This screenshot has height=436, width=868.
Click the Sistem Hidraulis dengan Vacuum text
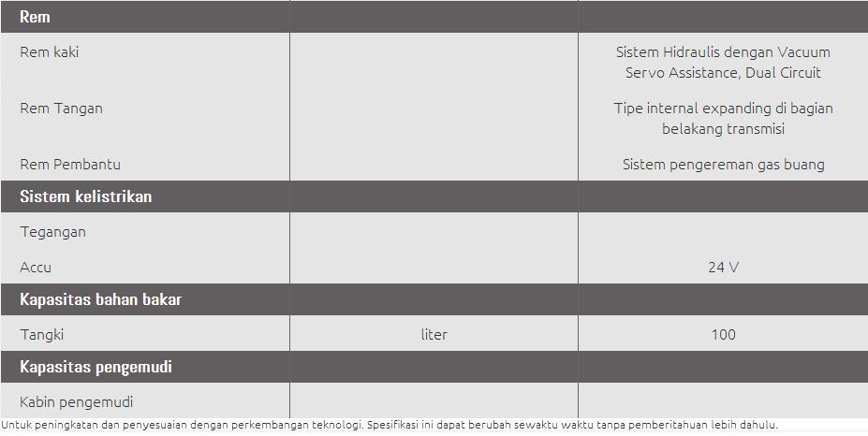pyautogui.click(x=723, y=52)
